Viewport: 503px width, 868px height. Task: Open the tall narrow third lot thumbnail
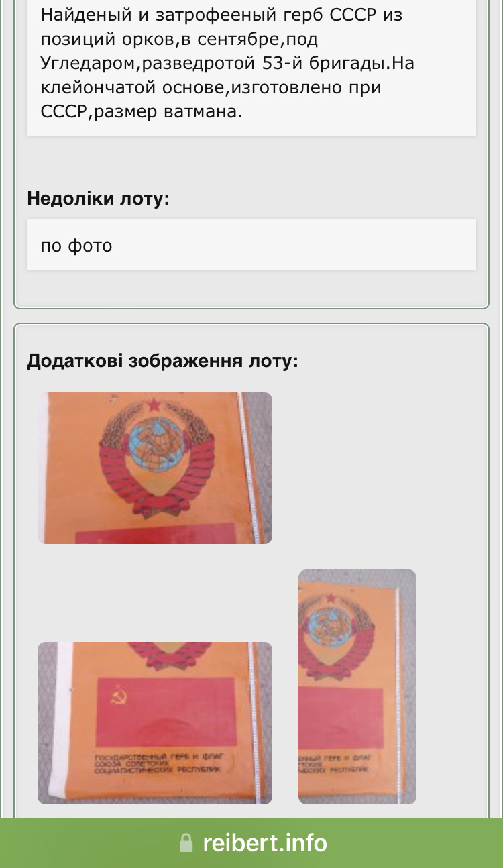coord(357,687)
